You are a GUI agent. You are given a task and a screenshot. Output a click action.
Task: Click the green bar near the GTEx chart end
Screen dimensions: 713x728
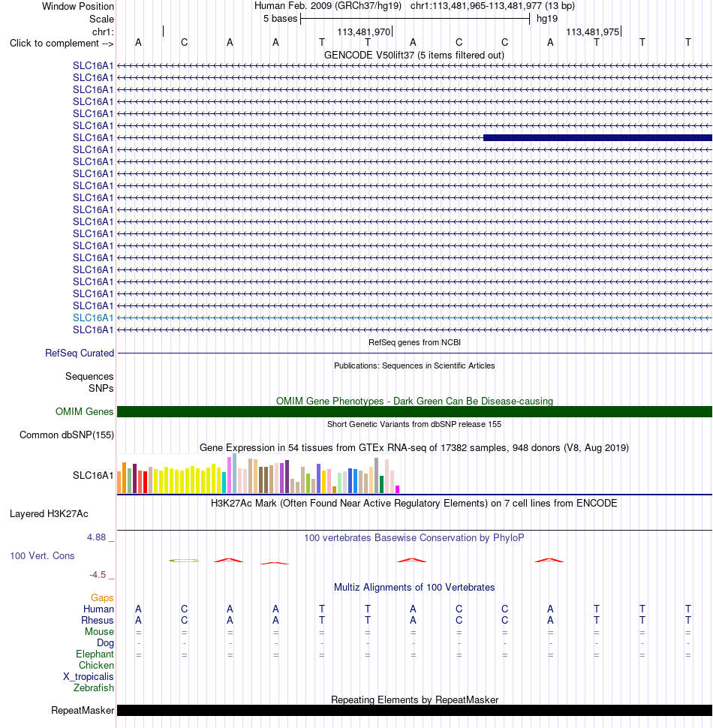[x=381, y=484]
